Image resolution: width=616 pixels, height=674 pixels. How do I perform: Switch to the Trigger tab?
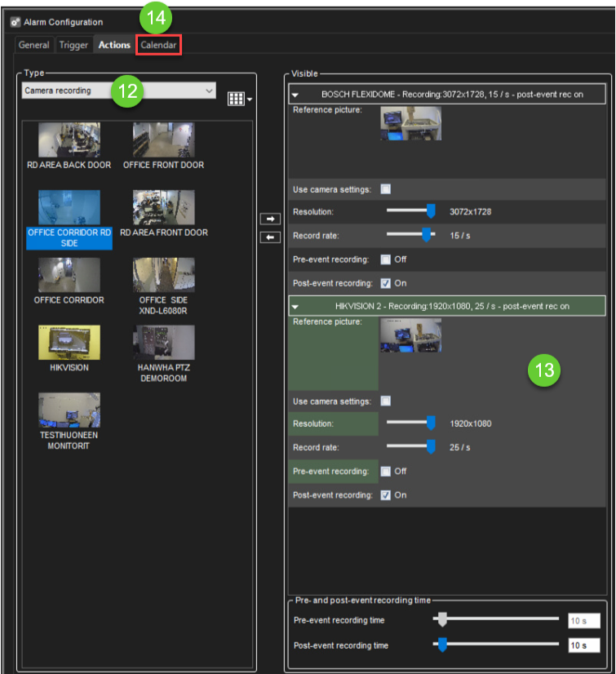tap(73, 45)
